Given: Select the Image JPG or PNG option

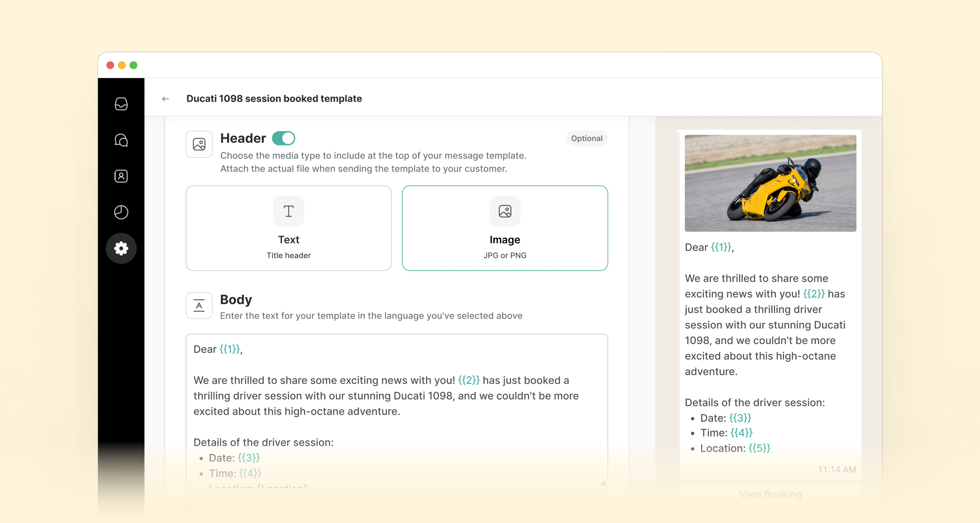Looking at the screenshot, I should pos(505,228).
